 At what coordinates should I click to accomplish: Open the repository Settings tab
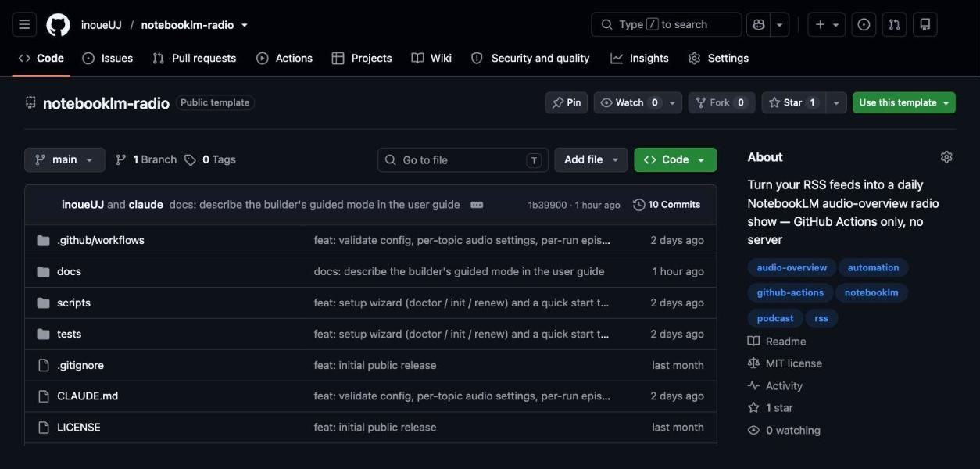[719, 58]
